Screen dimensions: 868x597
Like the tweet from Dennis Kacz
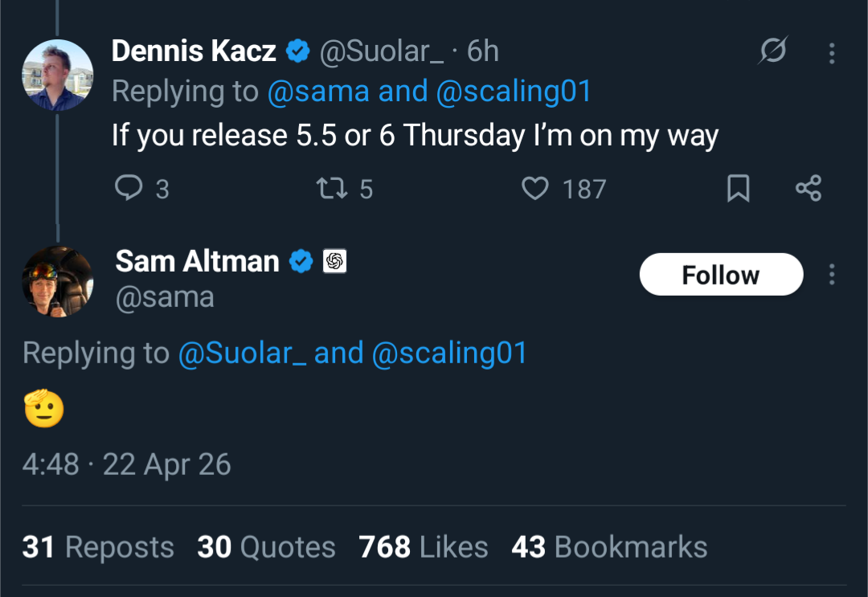click(x=534, y=188)
